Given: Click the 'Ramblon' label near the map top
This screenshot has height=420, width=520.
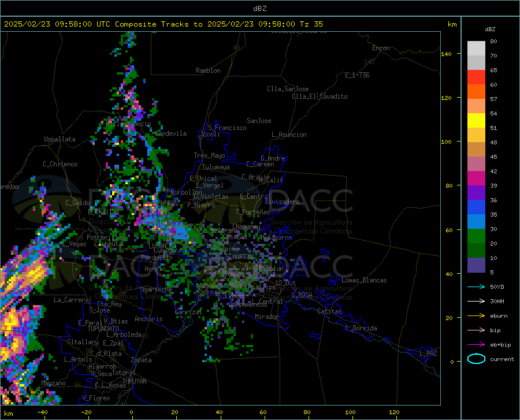Looking at the screenshot, I should point(208,70).
